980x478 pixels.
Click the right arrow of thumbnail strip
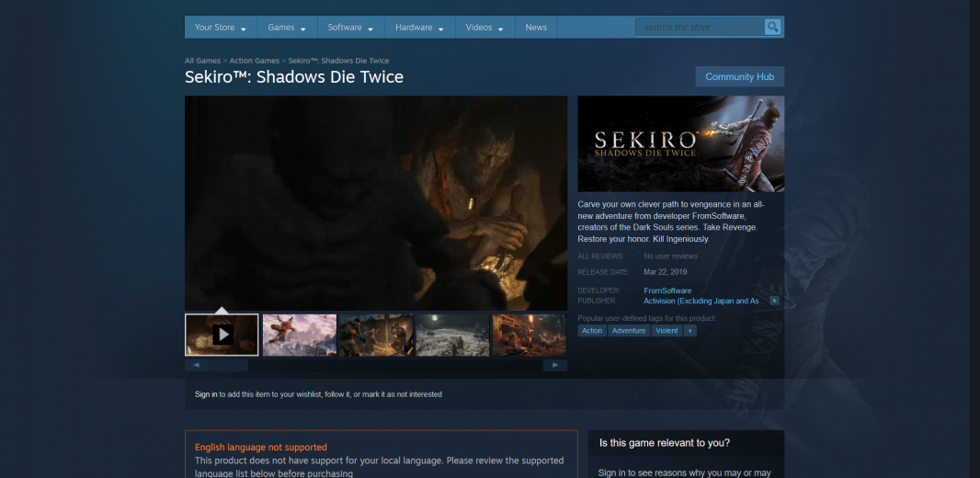pos(555,365)
